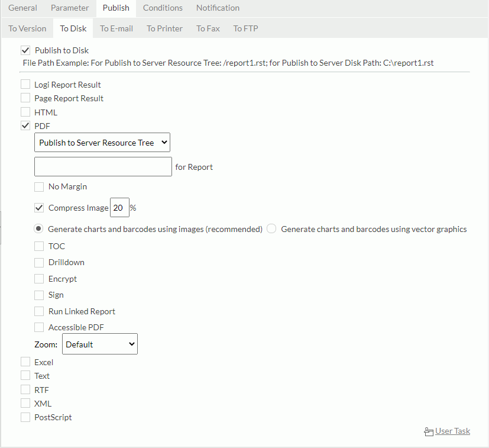Enable the XML output format
The height and width of the screenshot is (448, 489).
click(x=25, y=403)
